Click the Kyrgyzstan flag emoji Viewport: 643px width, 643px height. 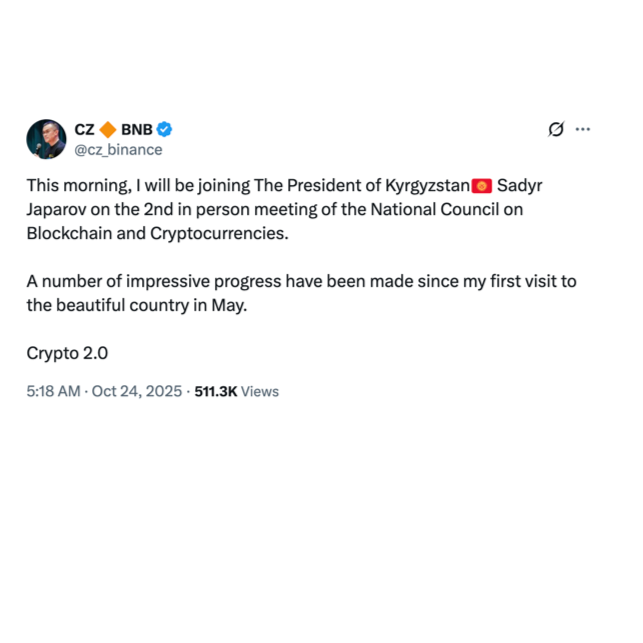coord(482,187)
